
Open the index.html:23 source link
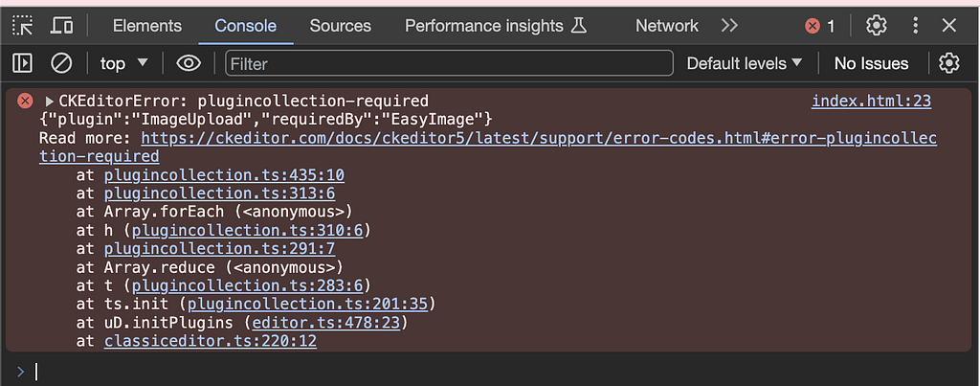coord(871,101)
